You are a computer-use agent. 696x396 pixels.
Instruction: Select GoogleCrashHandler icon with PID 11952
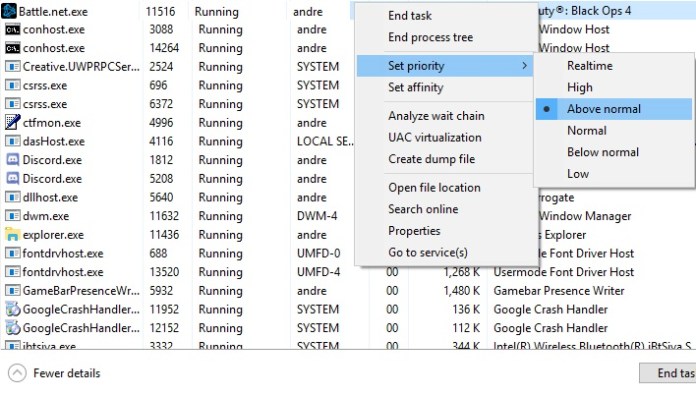(12, 309)
